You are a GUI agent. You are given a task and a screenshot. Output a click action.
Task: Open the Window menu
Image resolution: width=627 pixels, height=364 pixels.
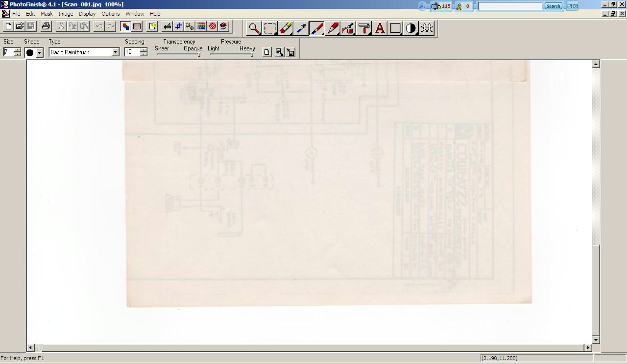point(135,14)
